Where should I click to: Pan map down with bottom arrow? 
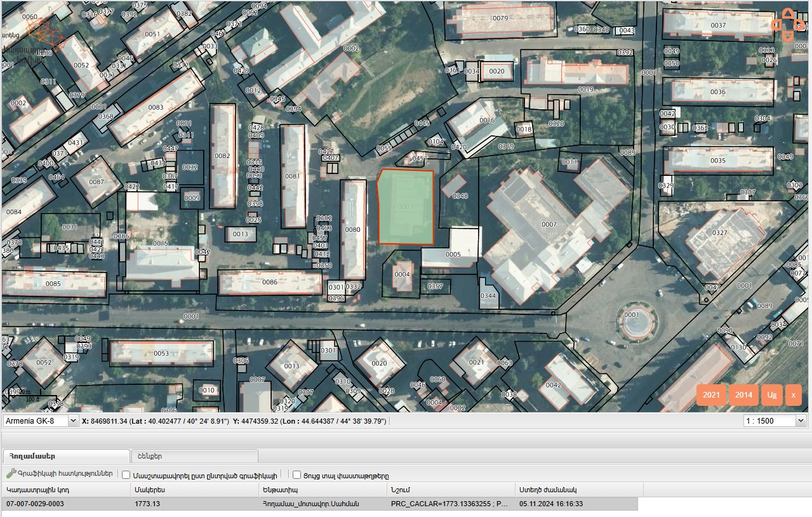[x=787, y=37]
